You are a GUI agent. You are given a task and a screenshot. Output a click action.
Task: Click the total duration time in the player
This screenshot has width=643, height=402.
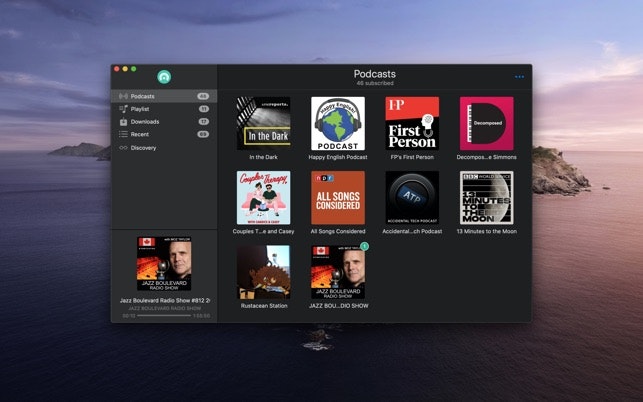tap(201, 316)
